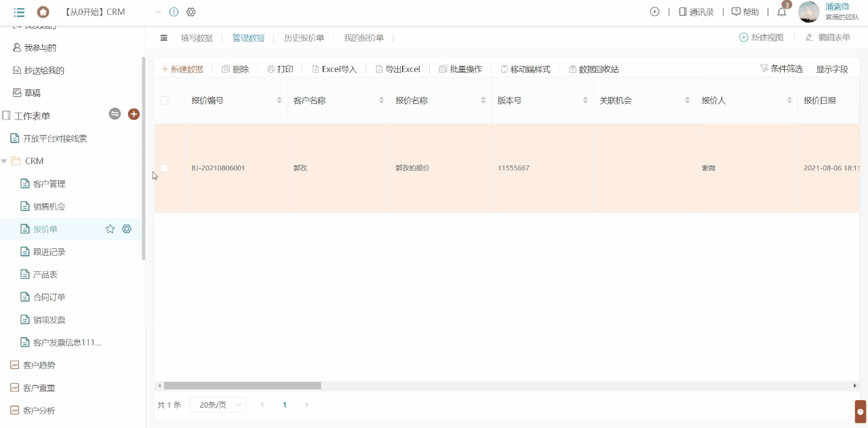The width and height of the screenshot is (868, 428).
Task: Click page 1 in the pagination bar
Action: (284, 404)
